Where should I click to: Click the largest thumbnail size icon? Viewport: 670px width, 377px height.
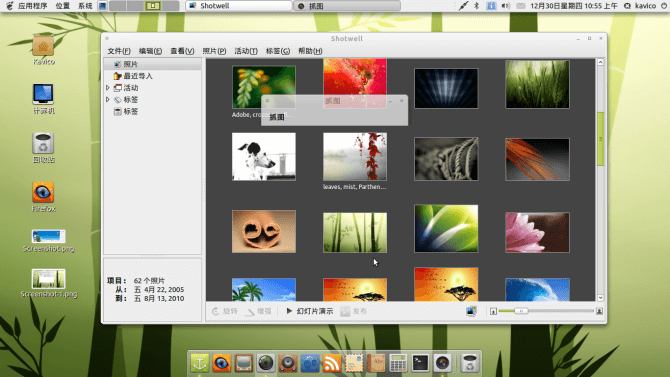point(599,311)
